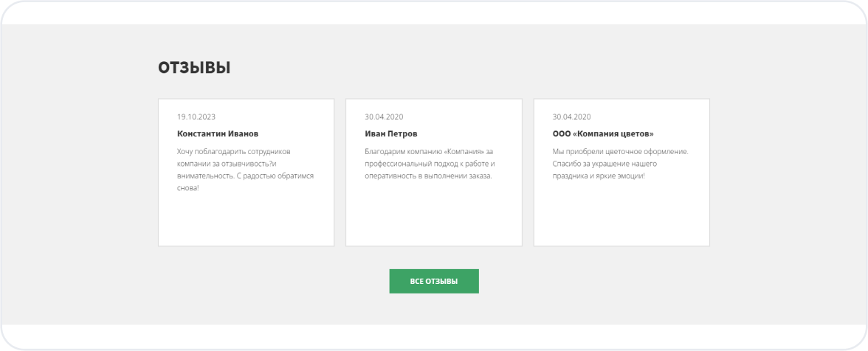Click the line «оперативность в выполнении заказа.»
Image resolution: width=868 pixels, height=351 pixels.
click(x=428, y=176)
